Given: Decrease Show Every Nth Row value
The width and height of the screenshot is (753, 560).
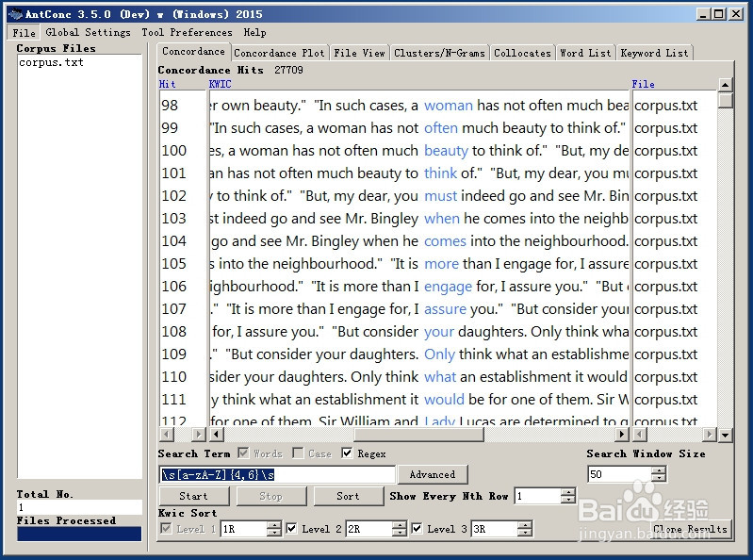Looking at the screenshot, I should 568,500.
